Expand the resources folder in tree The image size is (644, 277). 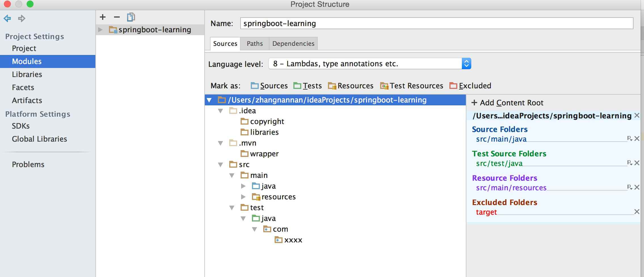(243, 197)
